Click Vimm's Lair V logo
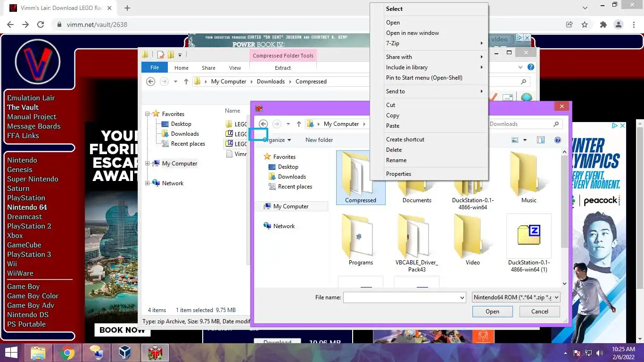The width and height of the screenshot is (644, 362). tap(38, 61)
